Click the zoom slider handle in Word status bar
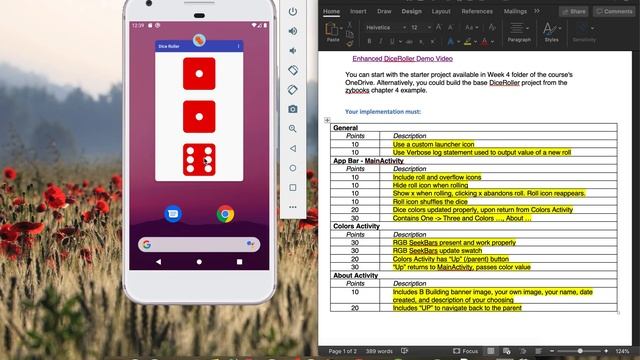This screenshot has height=360, width=640. [x=580, y=351]
